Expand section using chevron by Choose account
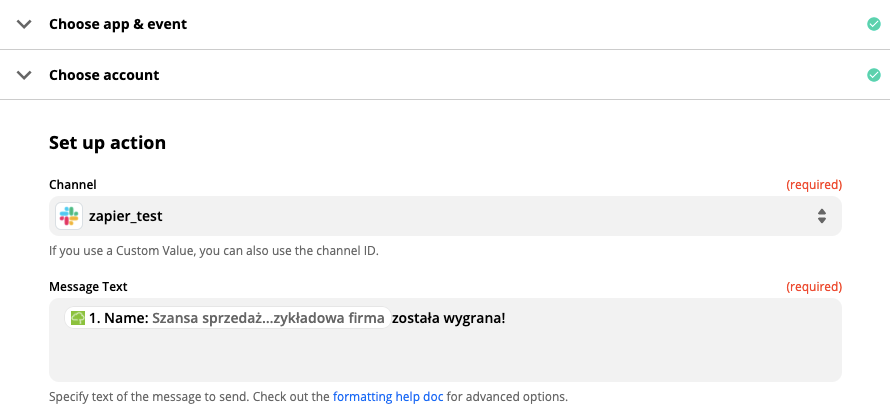Viewport: 890px width, 410px height. coord(24,75)
